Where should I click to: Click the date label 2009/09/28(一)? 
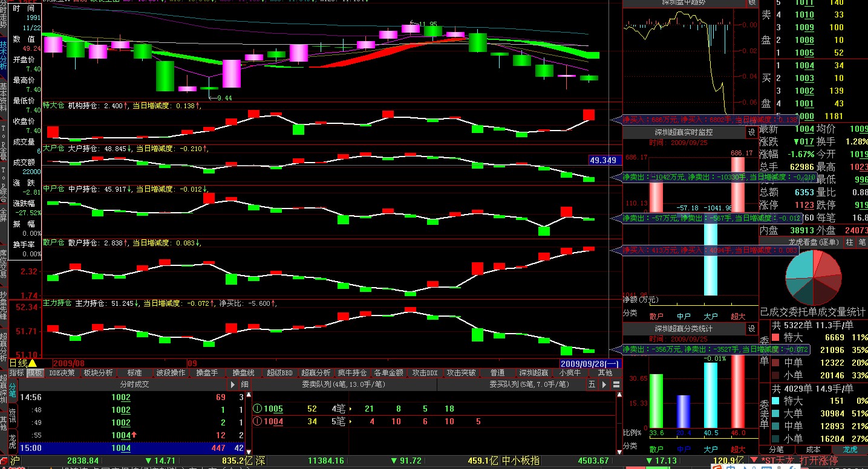[590, 363]
